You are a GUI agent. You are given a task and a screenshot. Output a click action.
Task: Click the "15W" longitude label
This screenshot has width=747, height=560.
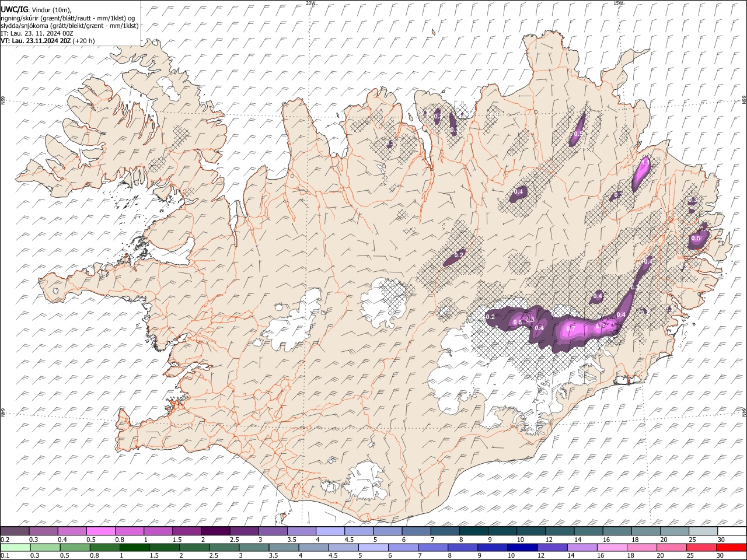(x=619, y=3)
